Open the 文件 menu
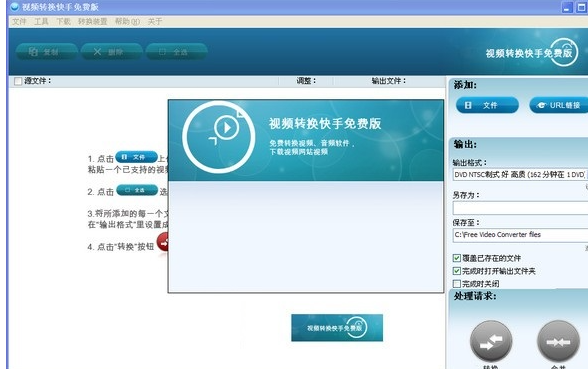Image resolution: width=588 pixels, height=369 pixels. click(x=19, y=21)
